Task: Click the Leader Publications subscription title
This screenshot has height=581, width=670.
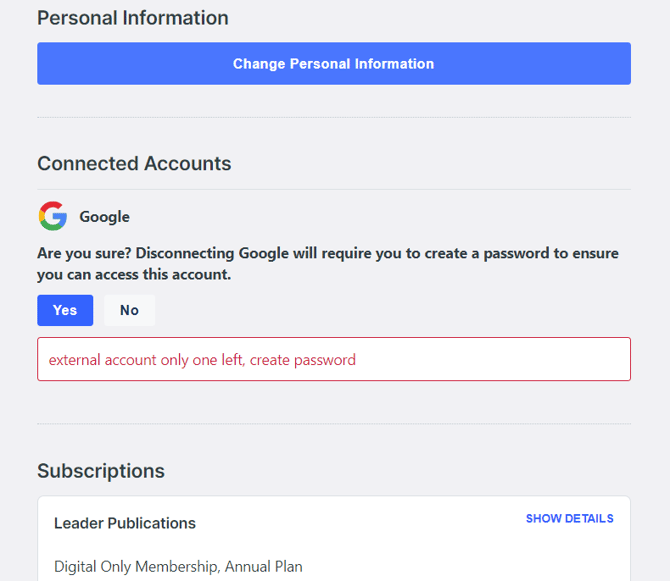Action: pos(125,523)
